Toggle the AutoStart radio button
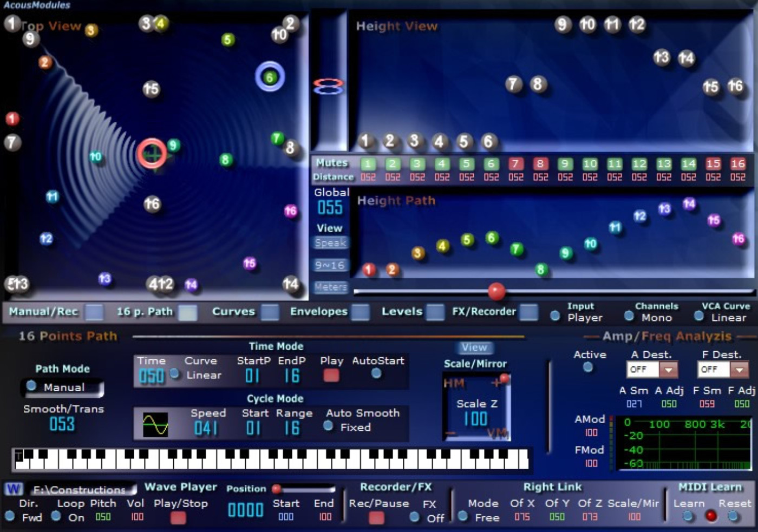Viewport: 758px width, 532px height. click(376, 373)
